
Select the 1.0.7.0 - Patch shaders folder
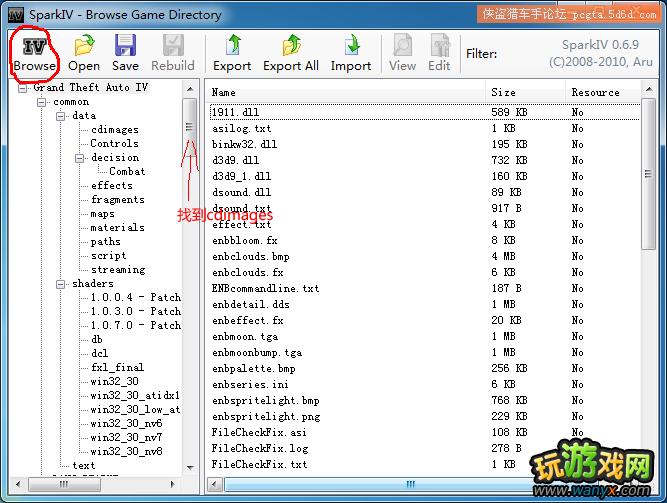(136, 326)
